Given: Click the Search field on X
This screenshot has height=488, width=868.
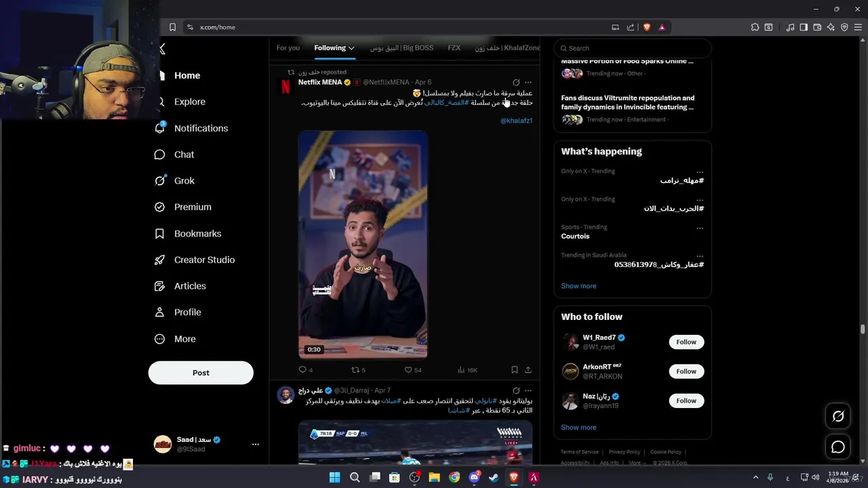Looking at the screenshot, I should coord(633,48).
